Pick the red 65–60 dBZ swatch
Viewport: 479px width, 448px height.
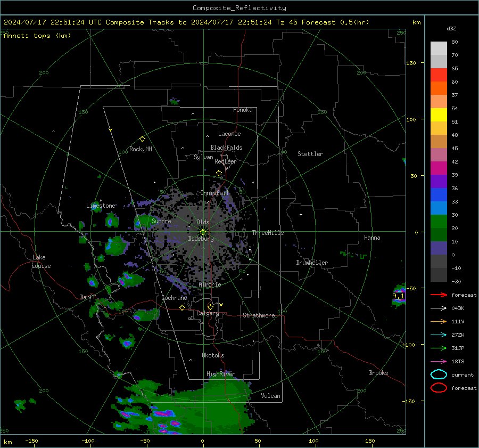tap(439, 75)
